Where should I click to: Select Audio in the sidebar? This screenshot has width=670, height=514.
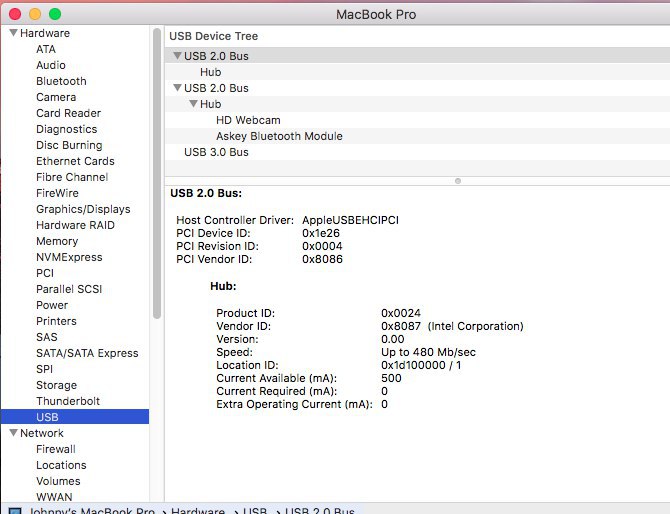click(51, 65)
